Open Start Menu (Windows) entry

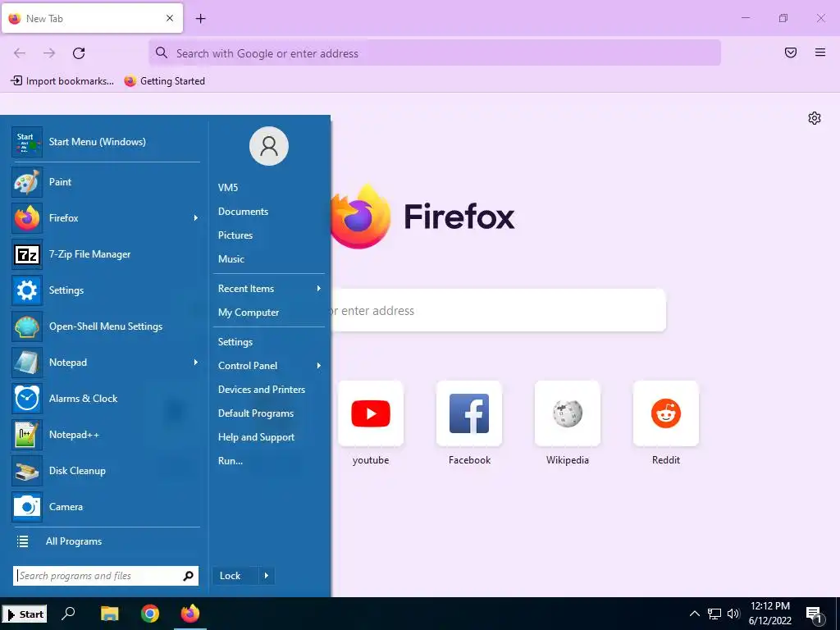pos(106,142)
